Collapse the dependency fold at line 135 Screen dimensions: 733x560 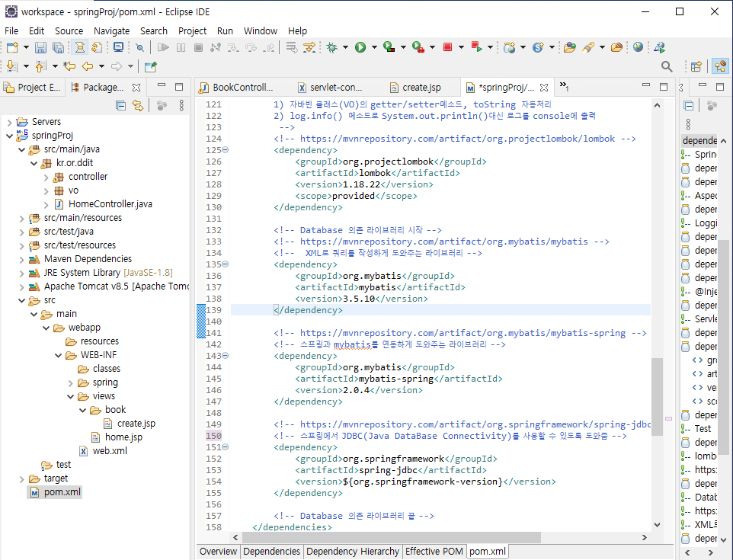225,264
